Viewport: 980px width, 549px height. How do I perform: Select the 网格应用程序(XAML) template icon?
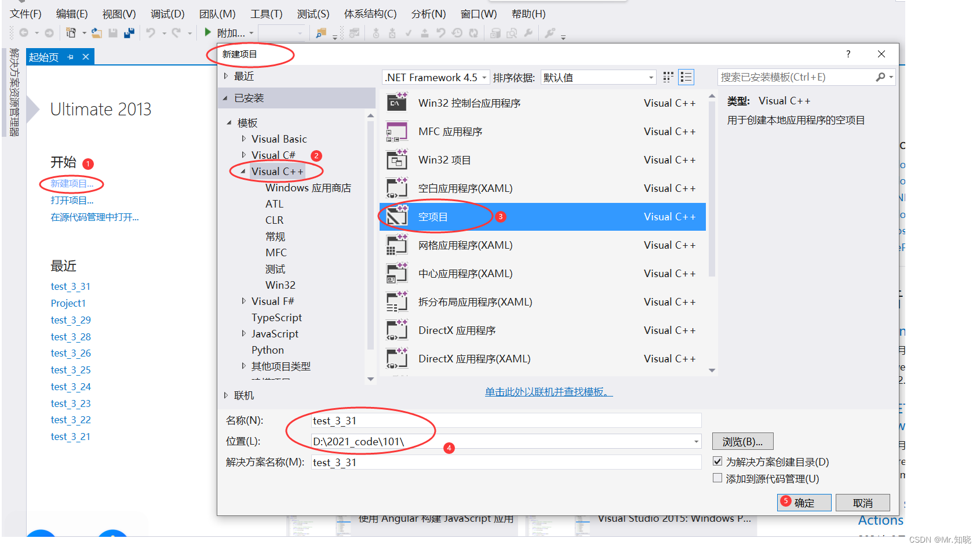[396, 245]
